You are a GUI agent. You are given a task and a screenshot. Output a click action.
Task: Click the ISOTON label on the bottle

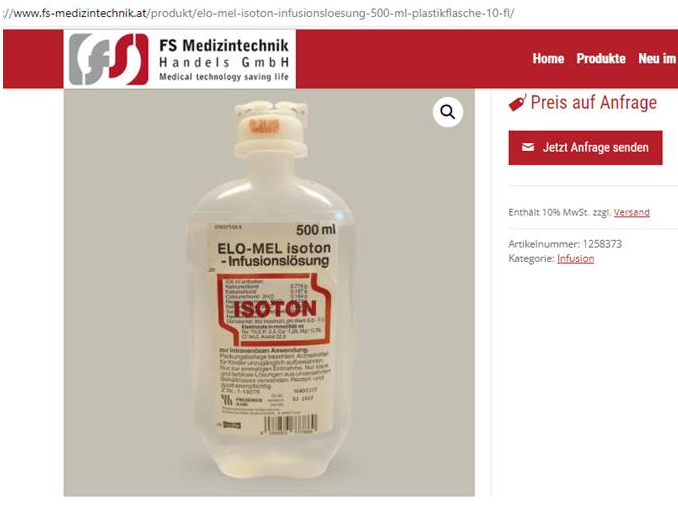pos(275,309)
